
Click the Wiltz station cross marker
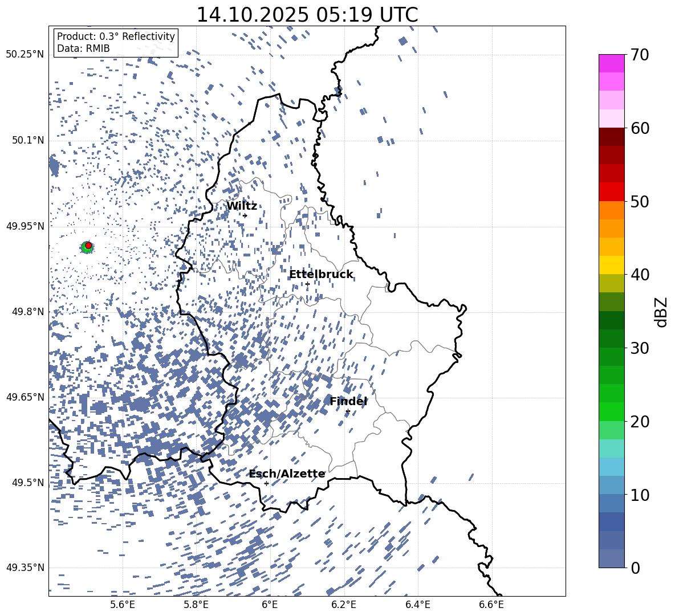pos(245,215)
